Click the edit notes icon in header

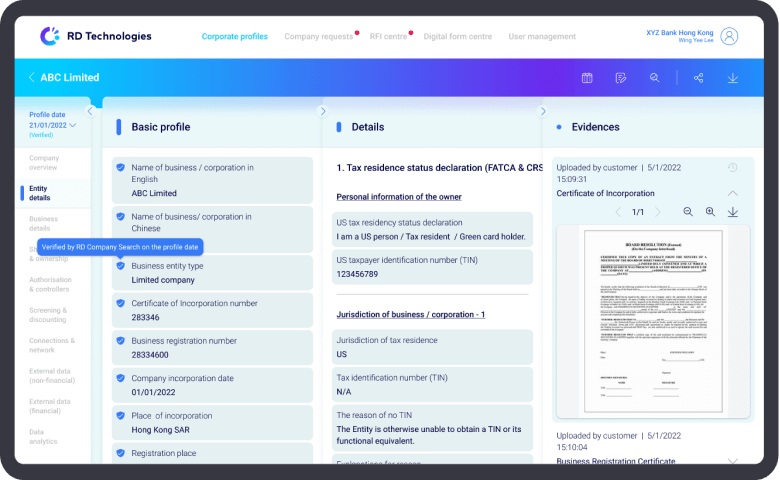pos(620,78)
